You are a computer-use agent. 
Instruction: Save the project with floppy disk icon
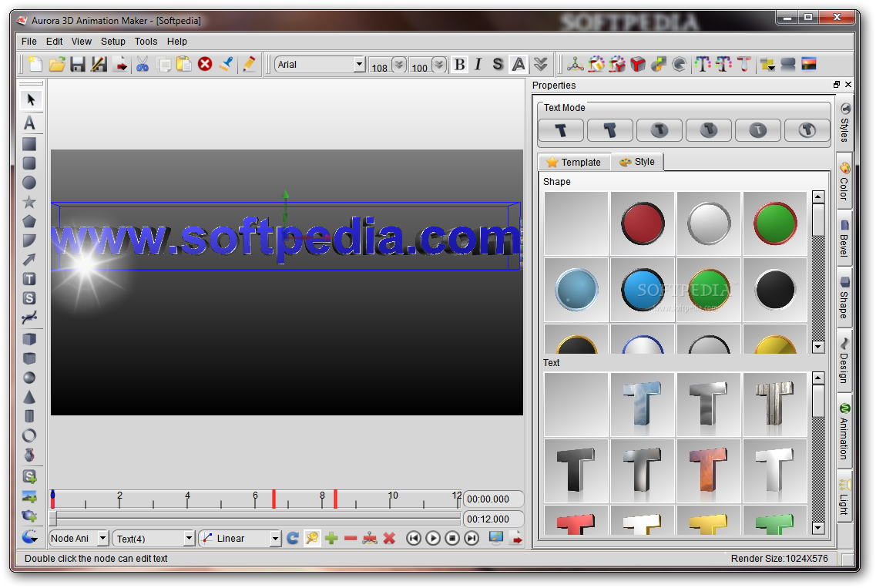(78, 64)
